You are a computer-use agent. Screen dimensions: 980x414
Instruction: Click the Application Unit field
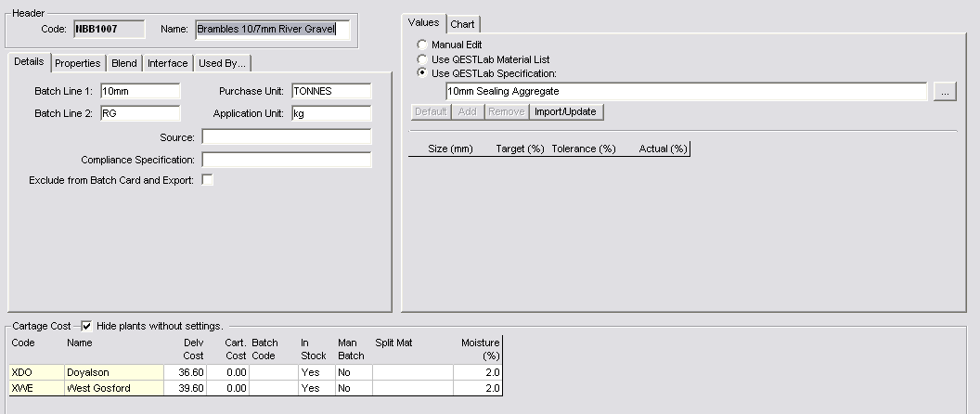(x=330, y=113)
